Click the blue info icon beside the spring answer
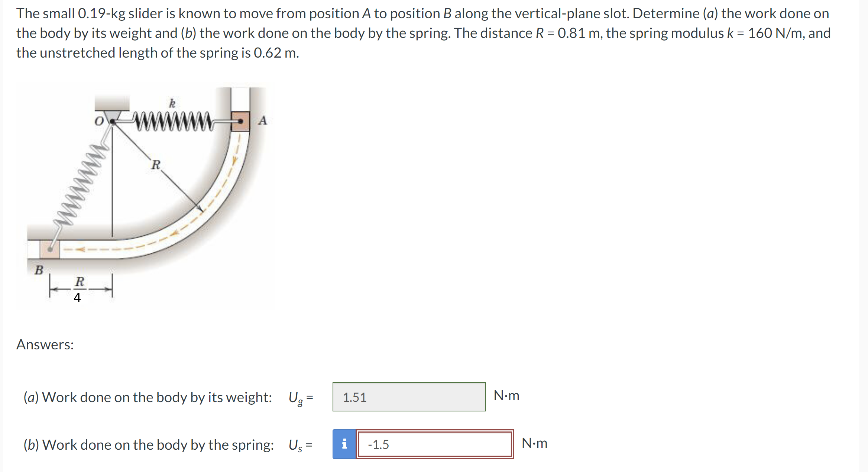Image resolution: width=868 pixels, height=472 pixels. pos(344,444)
